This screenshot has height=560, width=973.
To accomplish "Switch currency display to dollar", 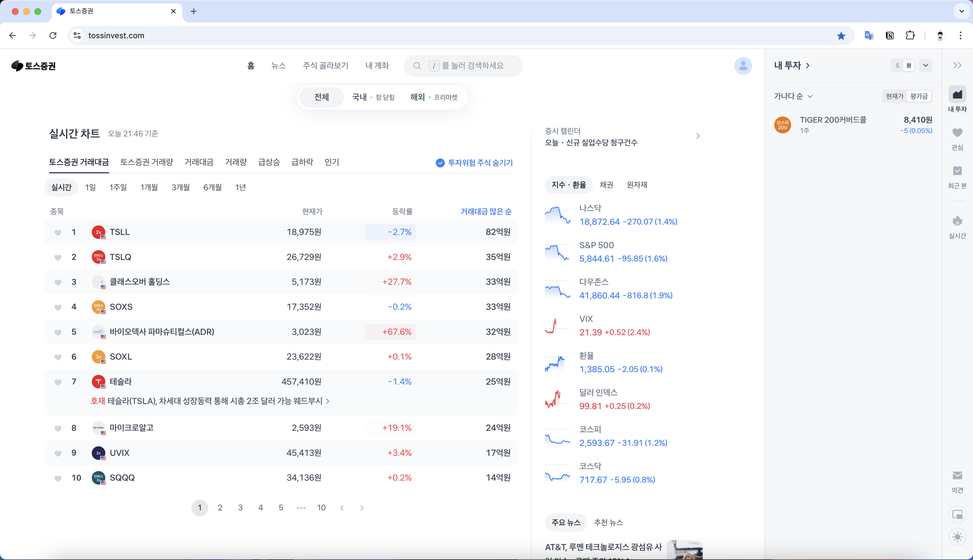I will point(897,66).
